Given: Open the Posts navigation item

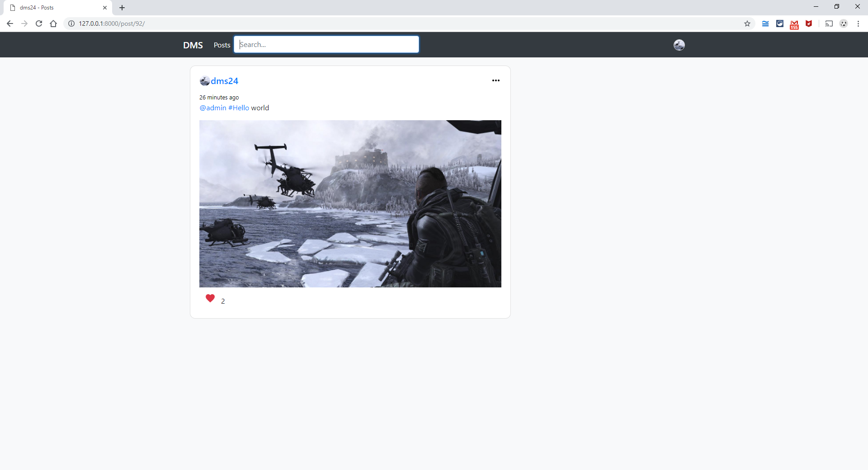Looking at the screenshot, I should click(x=222, y=45).
